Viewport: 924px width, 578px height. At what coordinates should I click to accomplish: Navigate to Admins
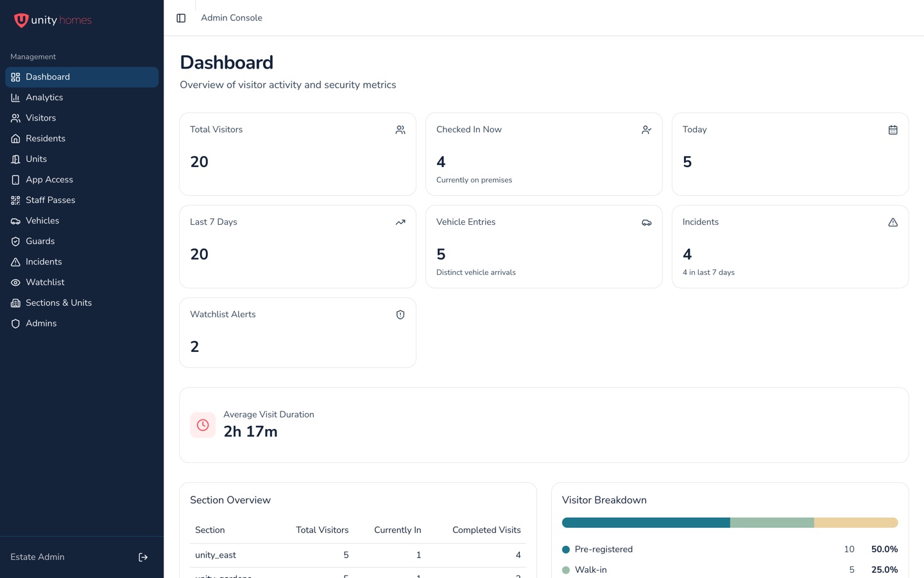82,324
